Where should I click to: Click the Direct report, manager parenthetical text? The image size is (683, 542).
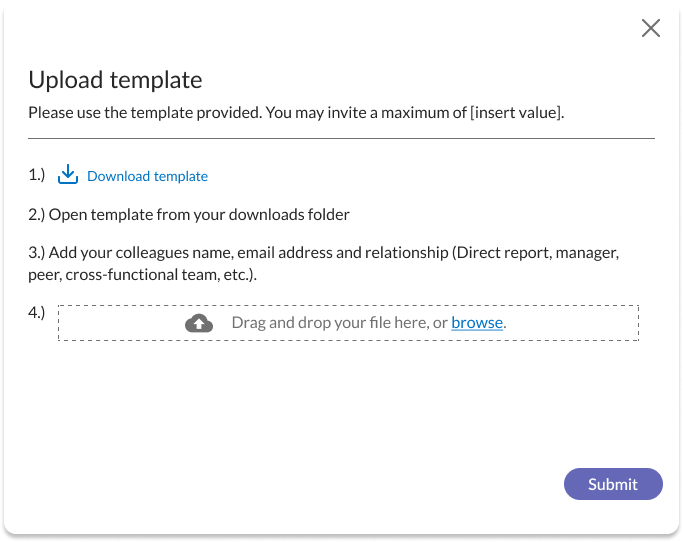536,253
